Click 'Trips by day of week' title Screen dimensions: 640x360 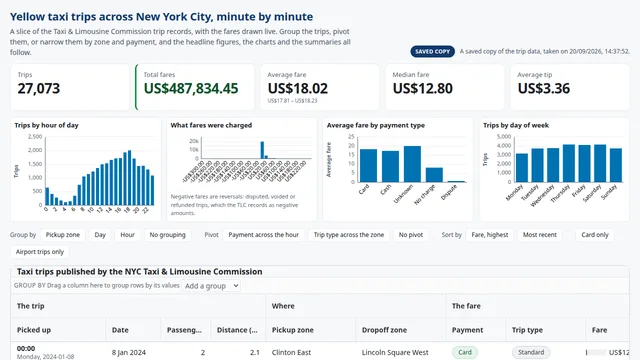click(x=516, y=125)
